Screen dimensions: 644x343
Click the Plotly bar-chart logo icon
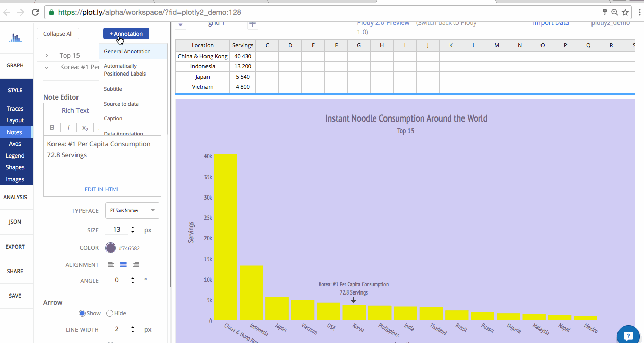[16, 38]
